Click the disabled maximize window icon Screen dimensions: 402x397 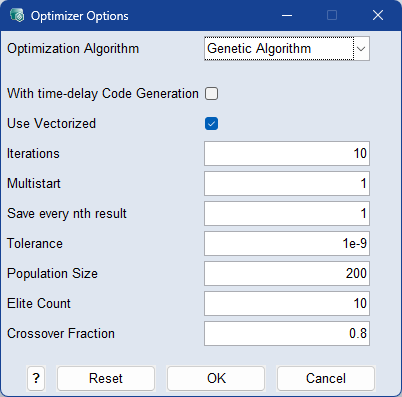[332, 15]
